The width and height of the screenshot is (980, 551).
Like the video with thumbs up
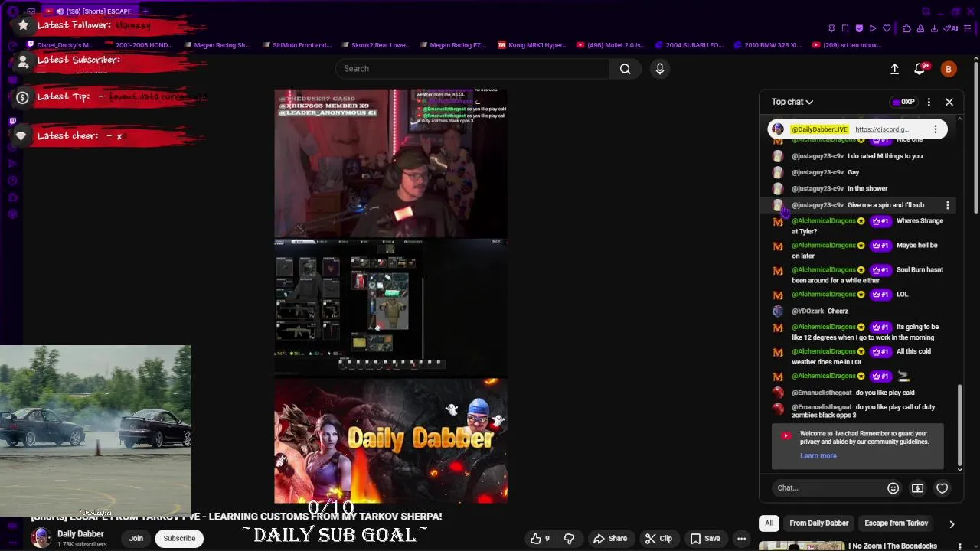tap(541, 539)
